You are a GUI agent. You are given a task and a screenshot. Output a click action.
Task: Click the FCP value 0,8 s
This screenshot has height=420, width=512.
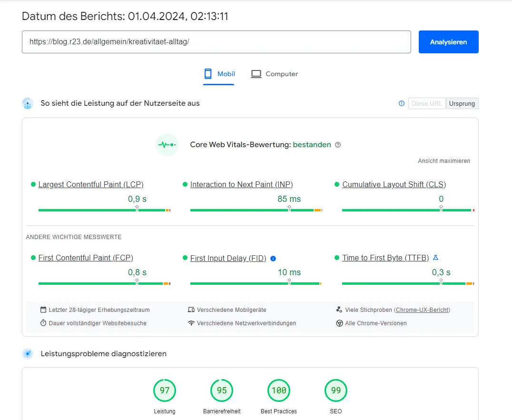pyautogui.click(x=137, y=272)
